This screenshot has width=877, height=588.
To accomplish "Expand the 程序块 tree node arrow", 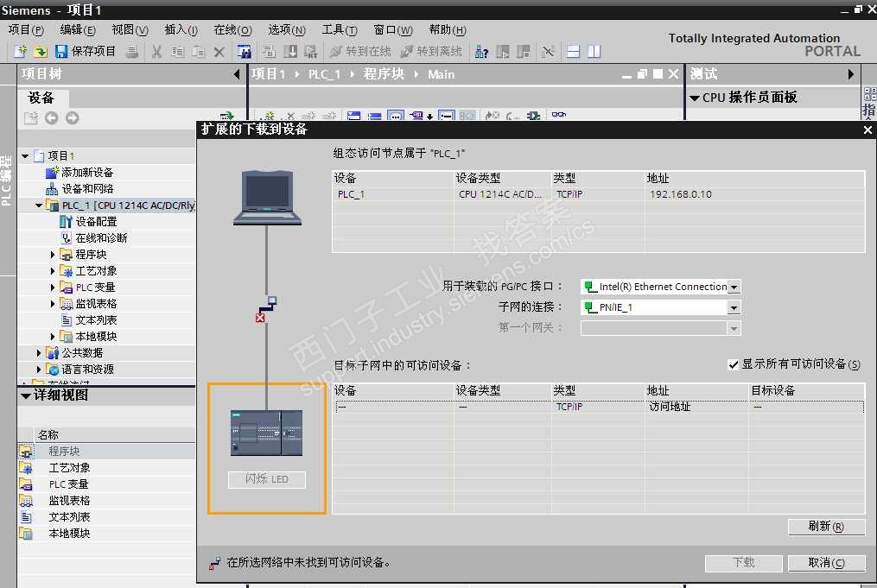I will click(53, 255).
